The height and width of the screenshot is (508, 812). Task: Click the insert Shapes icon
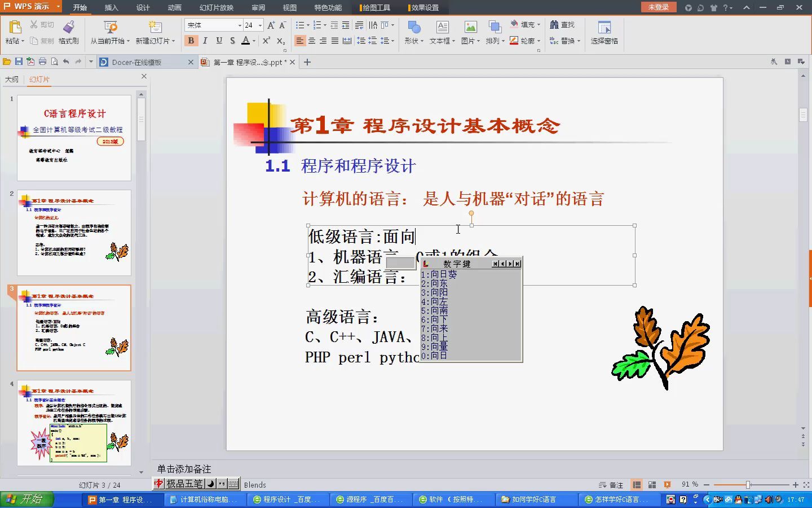point(414,27)
